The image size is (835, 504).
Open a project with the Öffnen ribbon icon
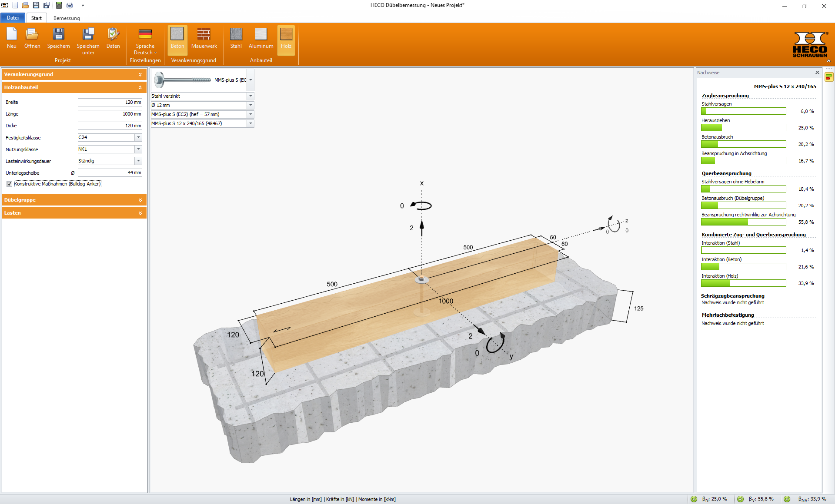[x=32, y=38]
